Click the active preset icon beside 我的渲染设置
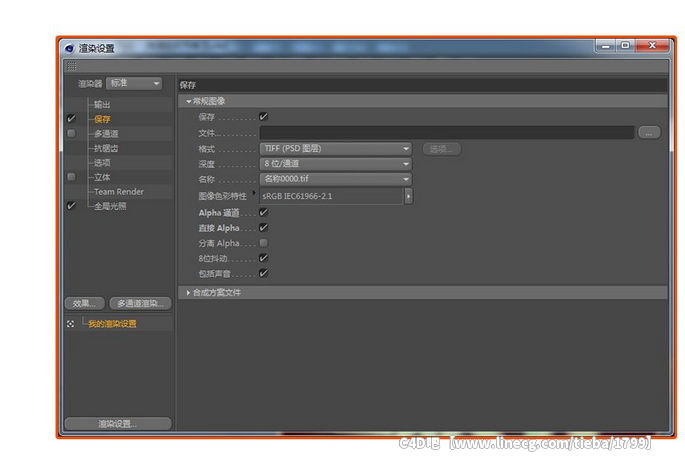This screenshot has width=685, height=462. (x=71, y=324)
